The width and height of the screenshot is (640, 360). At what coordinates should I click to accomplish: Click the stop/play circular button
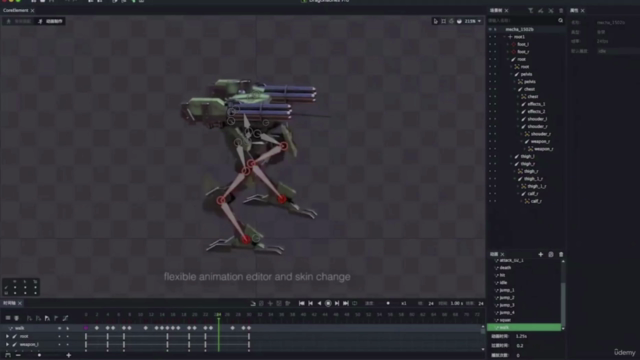(328, 303)
